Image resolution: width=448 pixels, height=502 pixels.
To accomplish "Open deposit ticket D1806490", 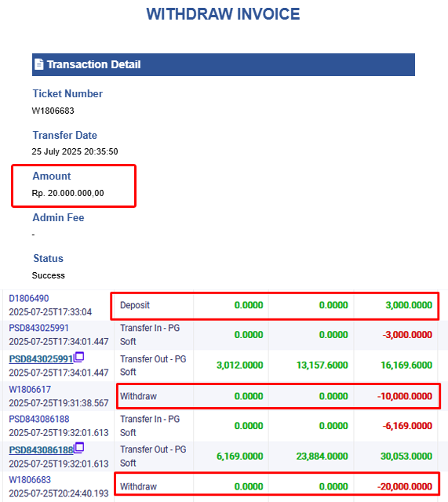I will coord(29,298).
